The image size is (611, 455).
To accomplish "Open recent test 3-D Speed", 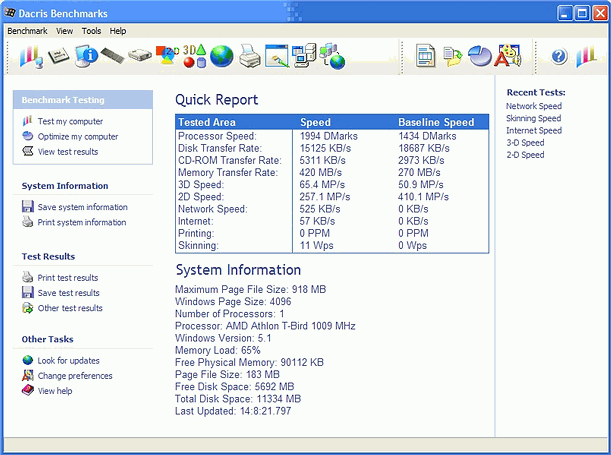I will click(525, 143).
